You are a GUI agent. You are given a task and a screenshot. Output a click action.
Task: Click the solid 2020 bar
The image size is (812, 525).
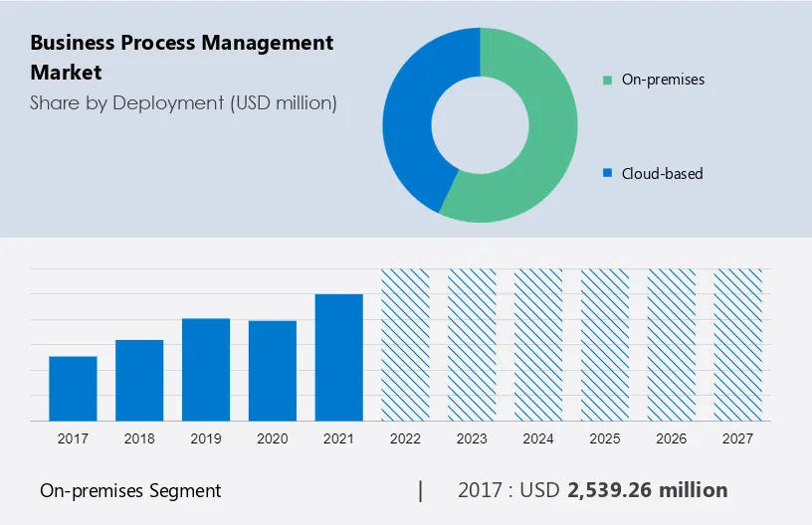(273, 371)
